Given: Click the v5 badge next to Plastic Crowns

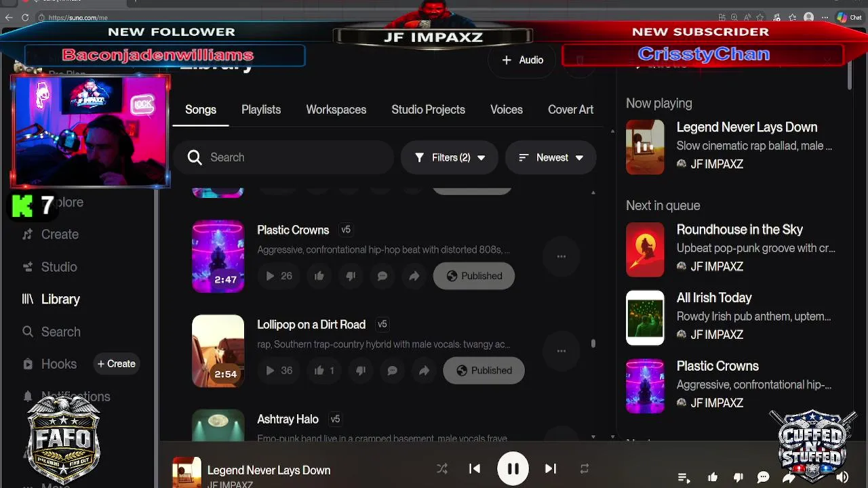Looking at the screenshot, I should click(346, 230).
